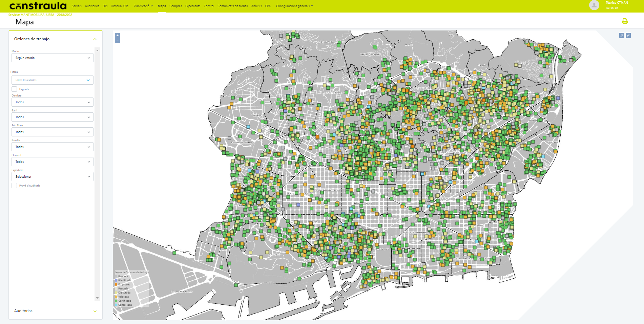Zoom in on the map

pos(117,35)
